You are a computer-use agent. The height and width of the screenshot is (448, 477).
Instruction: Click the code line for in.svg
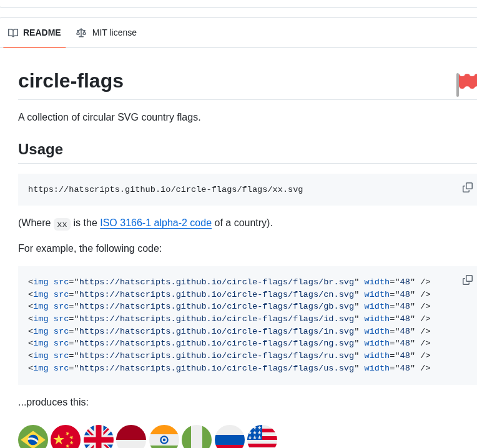click(x=229, y=331)
